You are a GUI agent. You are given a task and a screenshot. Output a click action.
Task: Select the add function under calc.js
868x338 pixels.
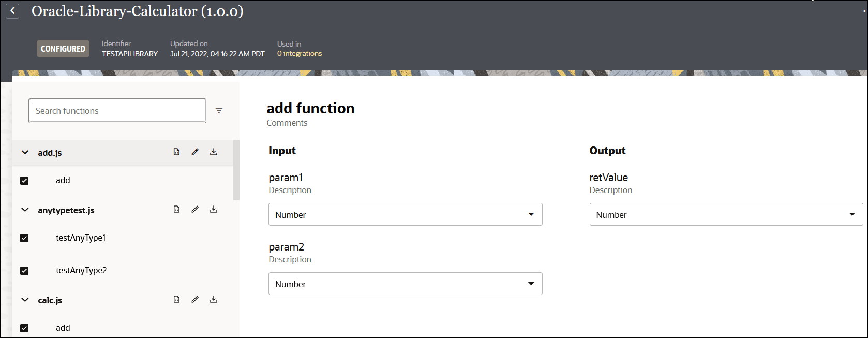63,328
